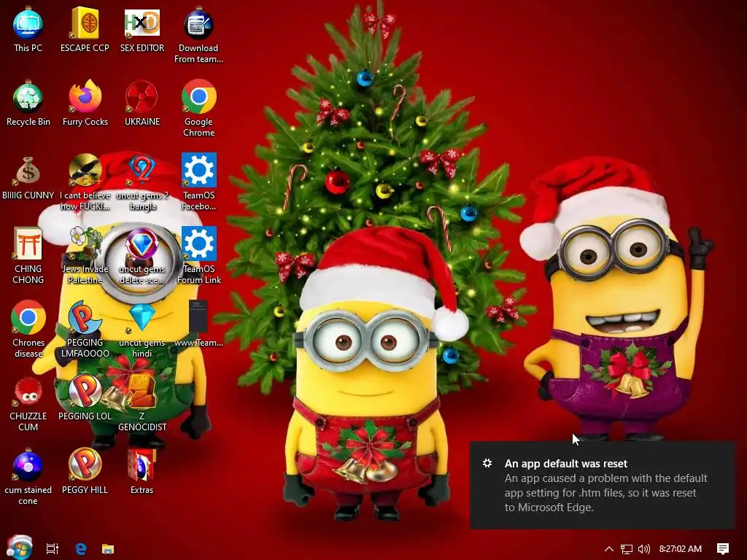Image resolution: width=747 pixels, height=560 pixels.
Task: Select the www.Team text file icon
Action: pyautogui.click(x=198, y=324)
